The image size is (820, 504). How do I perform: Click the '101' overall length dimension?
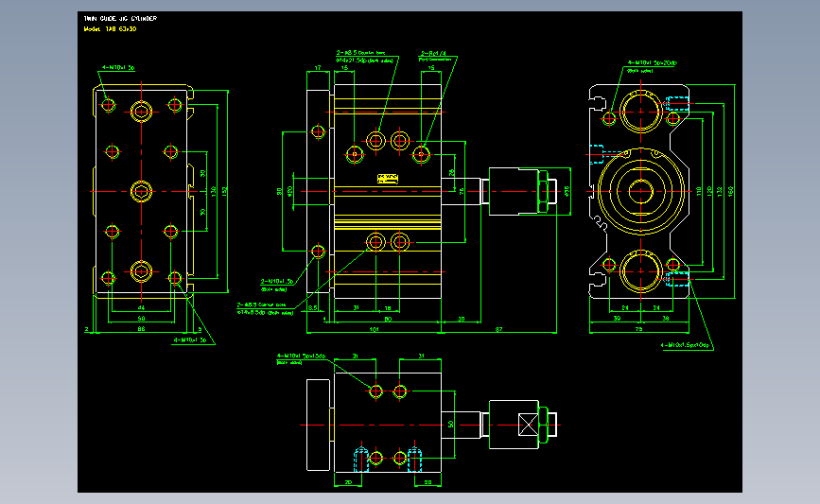[374, 329]
